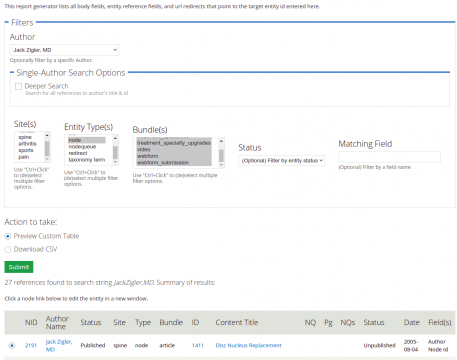457x360 pixels.
Task: Select 'arthritis' in the Site(s) list
Action: (x=27, y=144)
